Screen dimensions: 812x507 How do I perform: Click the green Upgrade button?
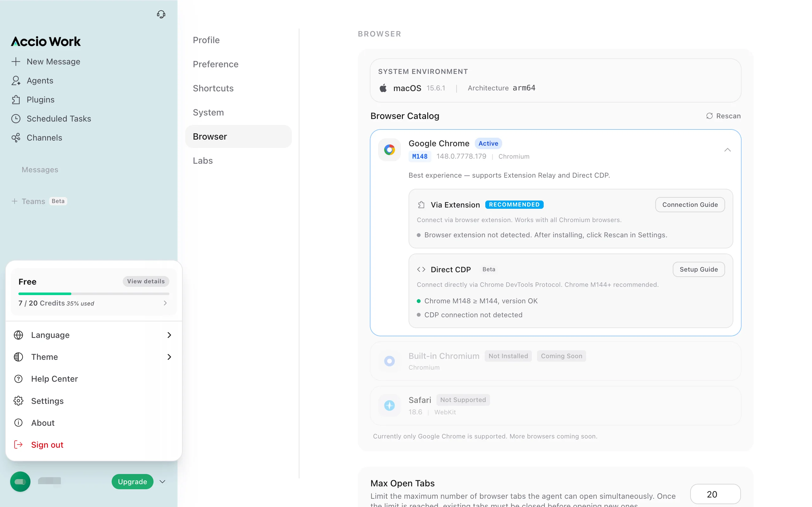132,482
